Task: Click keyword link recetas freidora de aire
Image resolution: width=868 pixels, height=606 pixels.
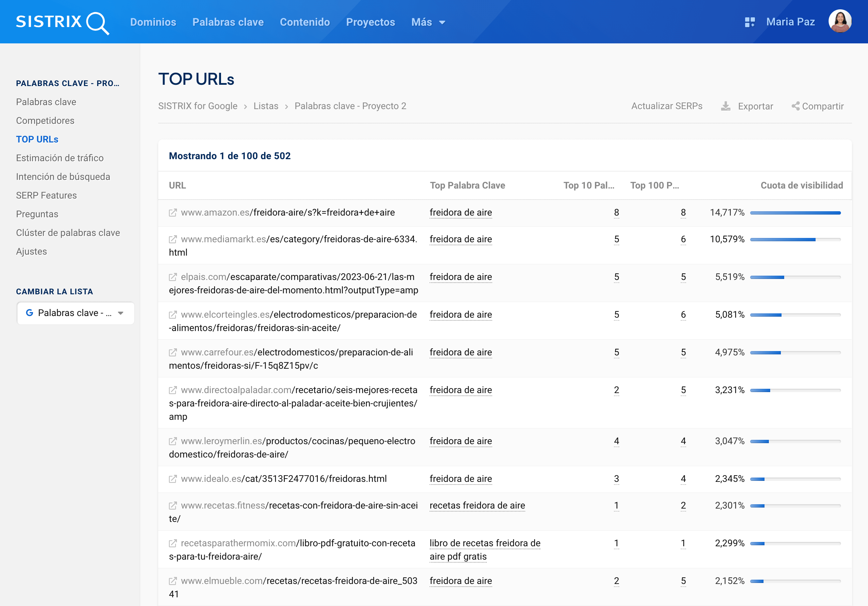Action: [x=477, y=506]
